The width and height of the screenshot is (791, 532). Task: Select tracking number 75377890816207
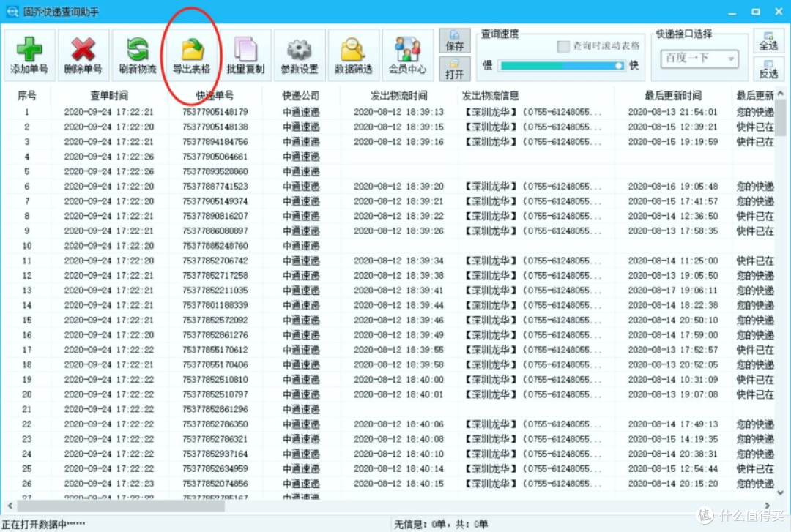pyautogui.click(x=215, y=216)
